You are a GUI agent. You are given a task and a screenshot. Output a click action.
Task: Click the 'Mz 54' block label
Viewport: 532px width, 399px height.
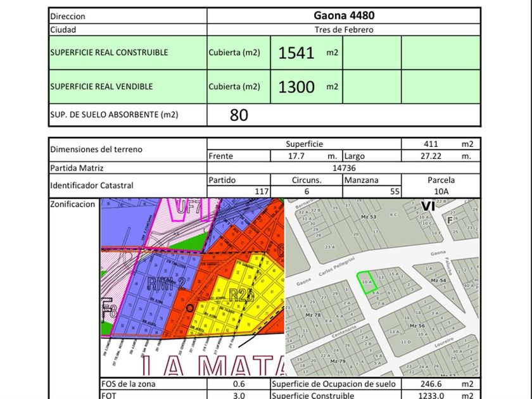[438, 281]
